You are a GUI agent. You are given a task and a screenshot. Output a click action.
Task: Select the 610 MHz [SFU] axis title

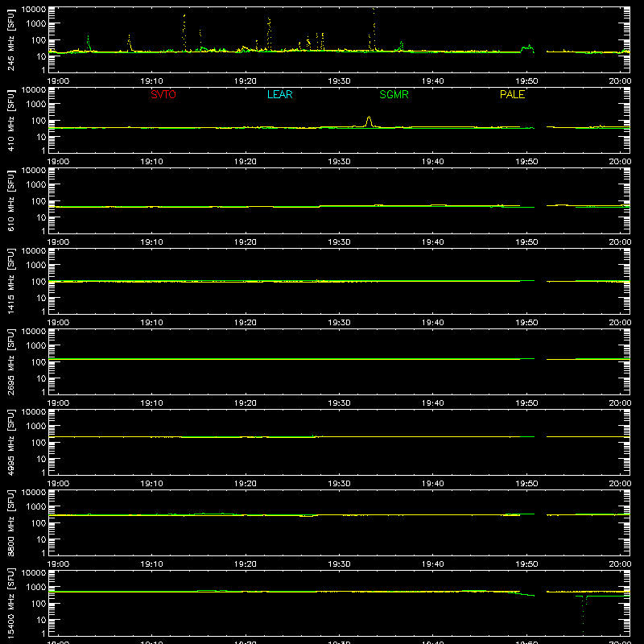click(11, 200)
